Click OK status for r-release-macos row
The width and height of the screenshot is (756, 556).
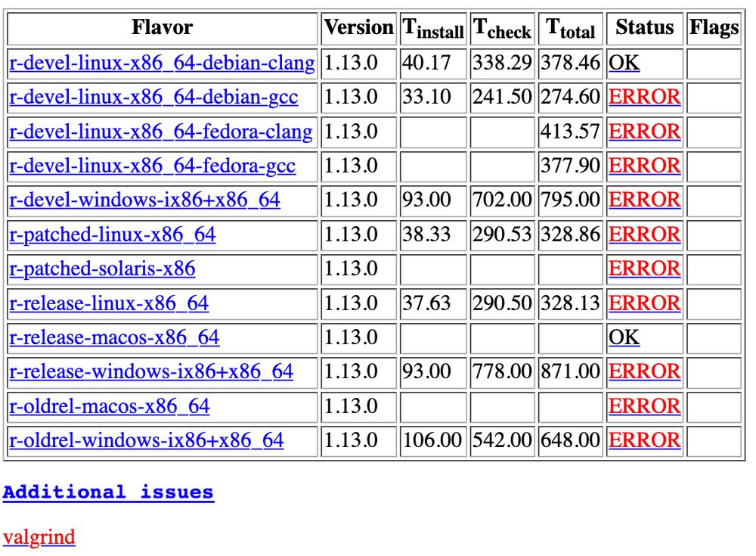[624, 338]
